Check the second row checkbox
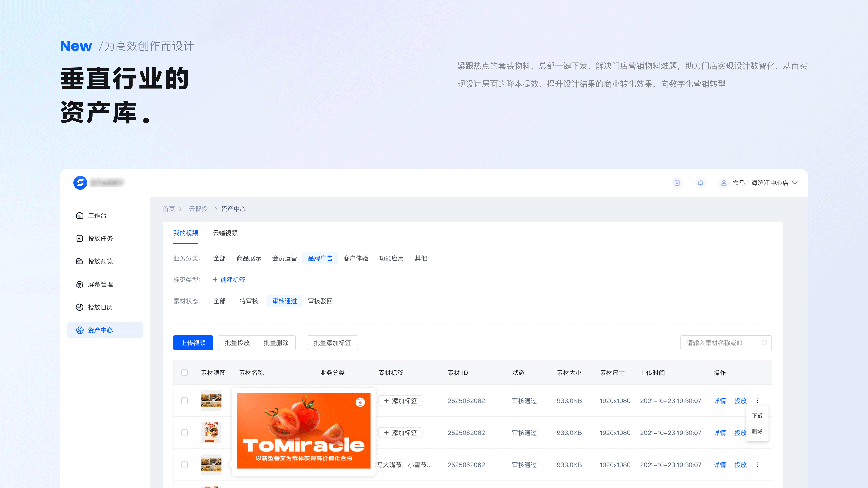This screenshot has height=488, width=868. click(x=184, y=433)
